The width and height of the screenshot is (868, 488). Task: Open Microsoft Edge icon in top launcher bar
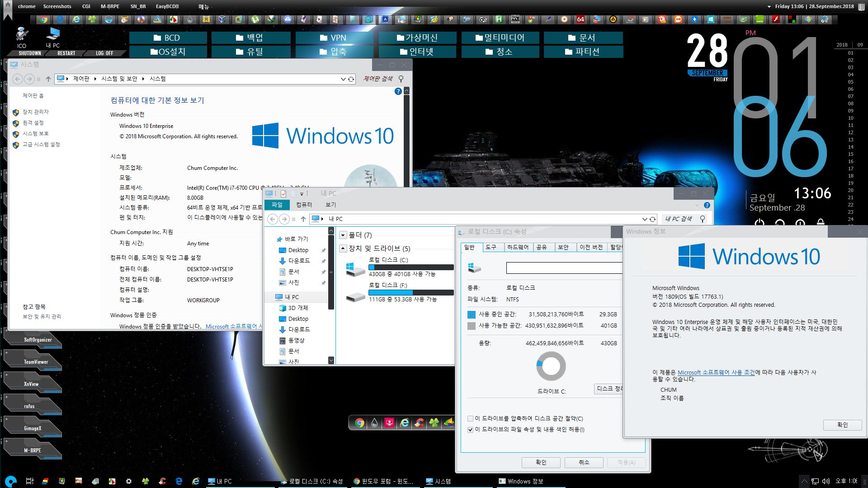point(60,19)
